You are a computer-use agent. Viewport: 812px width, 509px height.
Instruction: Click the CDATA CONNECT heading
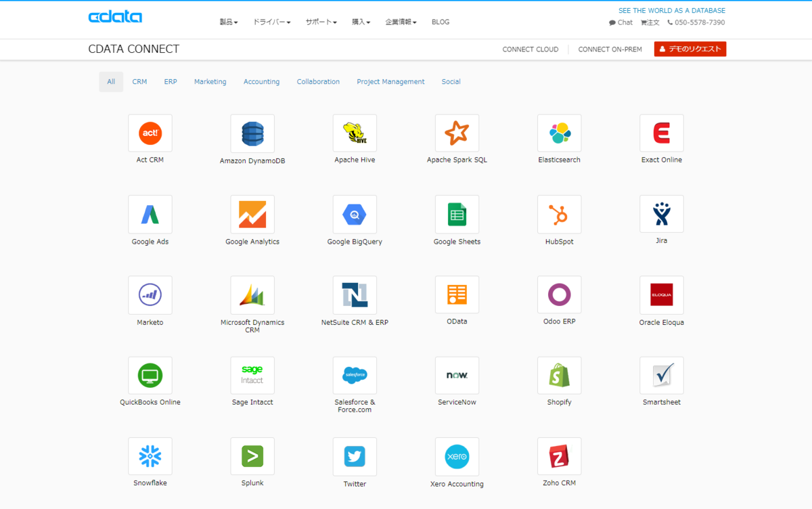pos(134,49)
